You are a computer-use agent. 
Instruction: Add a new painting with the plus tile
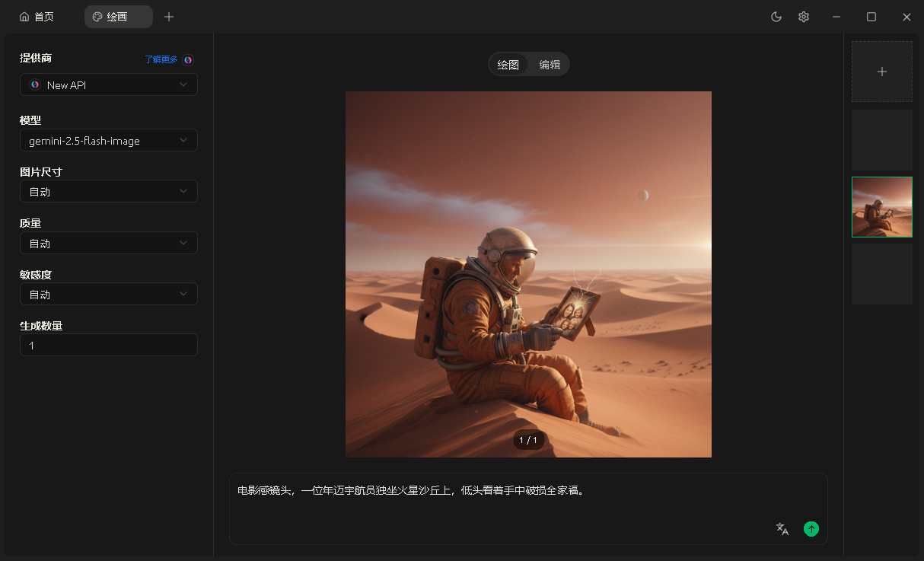881,72
